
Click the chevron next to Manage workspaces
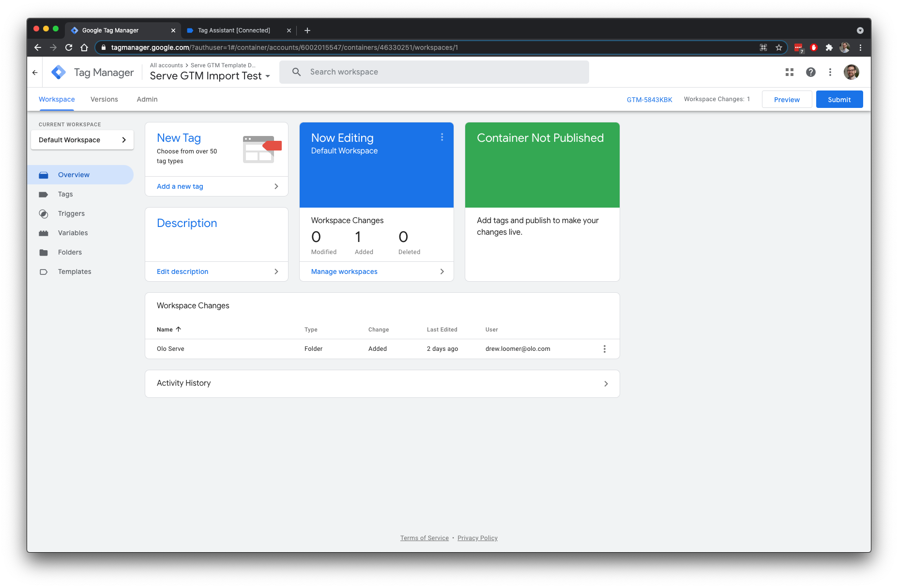tap(442, 271)
